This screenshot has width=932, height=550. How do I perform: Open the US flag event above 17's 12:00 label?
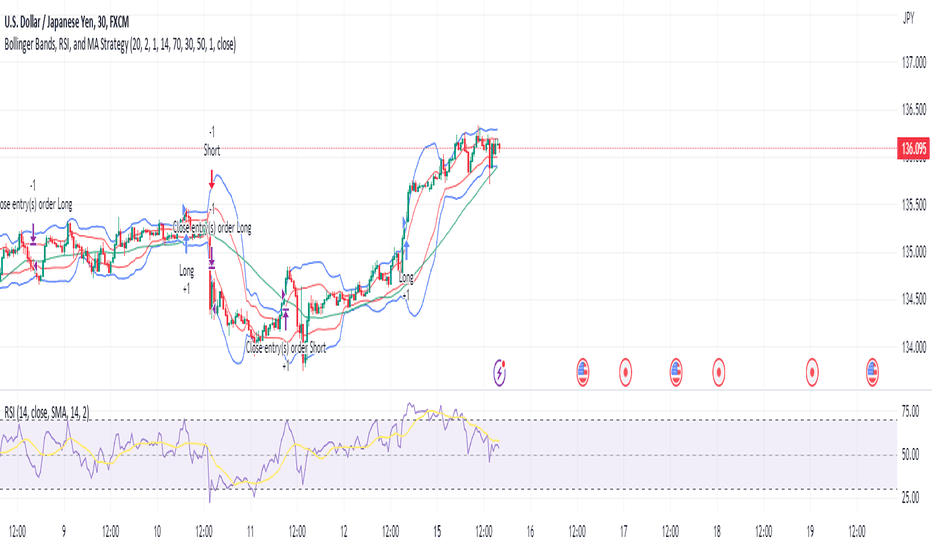point(676,373)
